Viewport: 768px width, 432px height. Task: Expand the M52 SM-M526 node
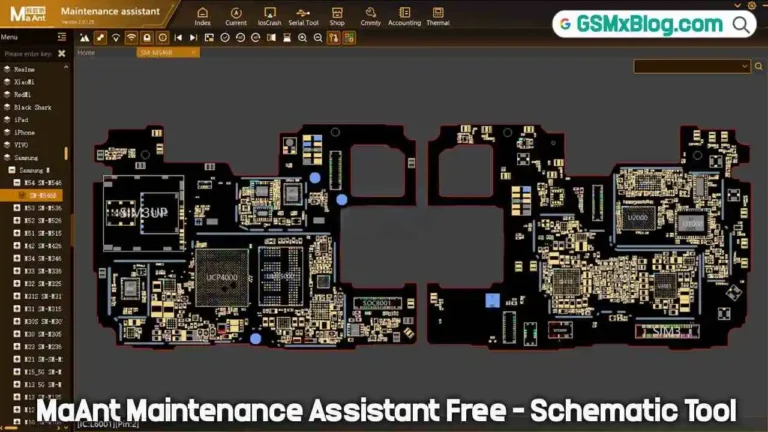click(x=17, y=220)
